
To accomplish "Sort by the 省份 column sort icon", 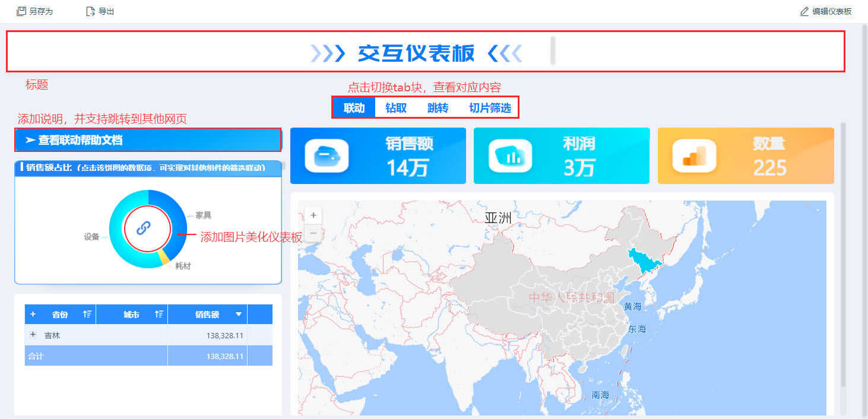I will 87,315.
